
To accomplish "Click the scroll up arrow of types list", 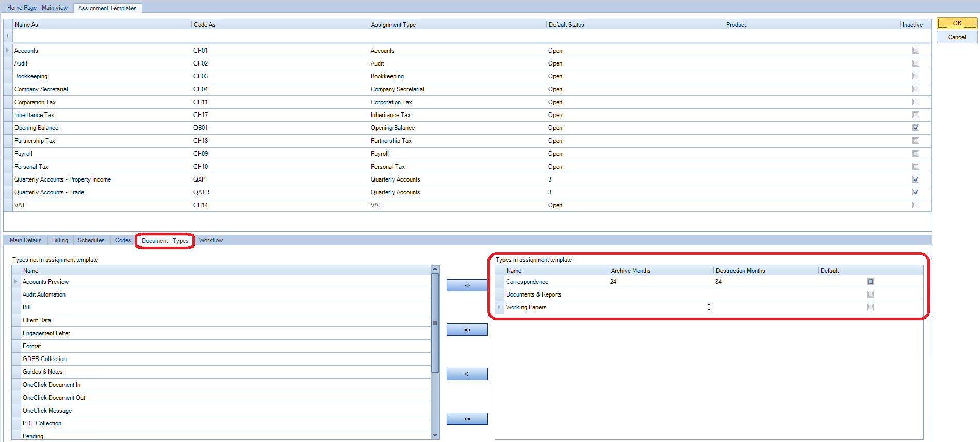I will pyautogui.click(x=435, y=269).
